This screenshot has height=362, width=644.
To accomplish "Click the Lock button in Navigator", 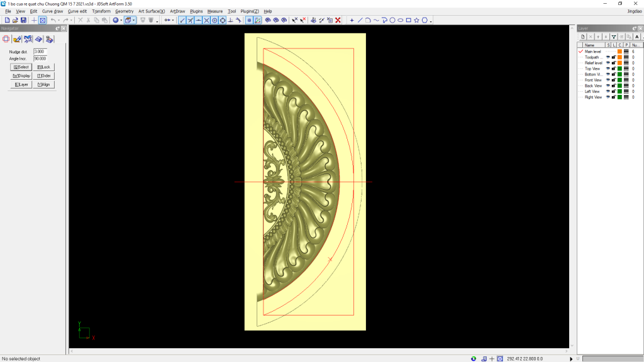I will [43, 67].
